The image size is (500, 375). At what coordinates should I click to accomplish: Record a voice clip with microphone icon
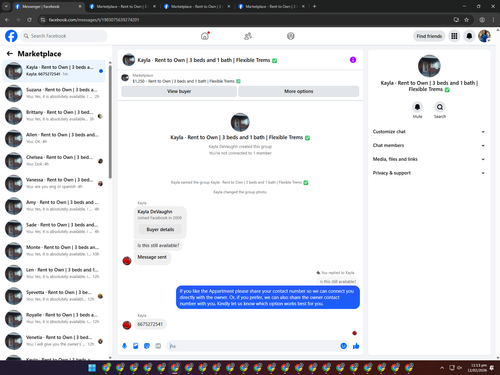[x=124, y=346]
